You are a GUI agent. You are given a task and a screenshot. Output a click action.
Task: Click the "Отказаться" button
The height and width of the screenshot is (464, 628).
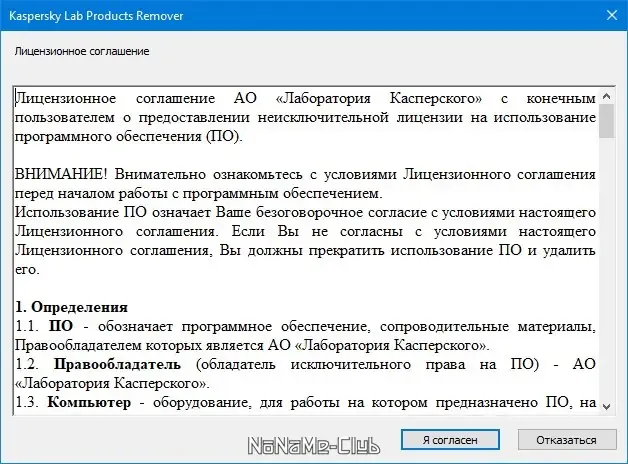pyautogui.click(x=566, y=440)
